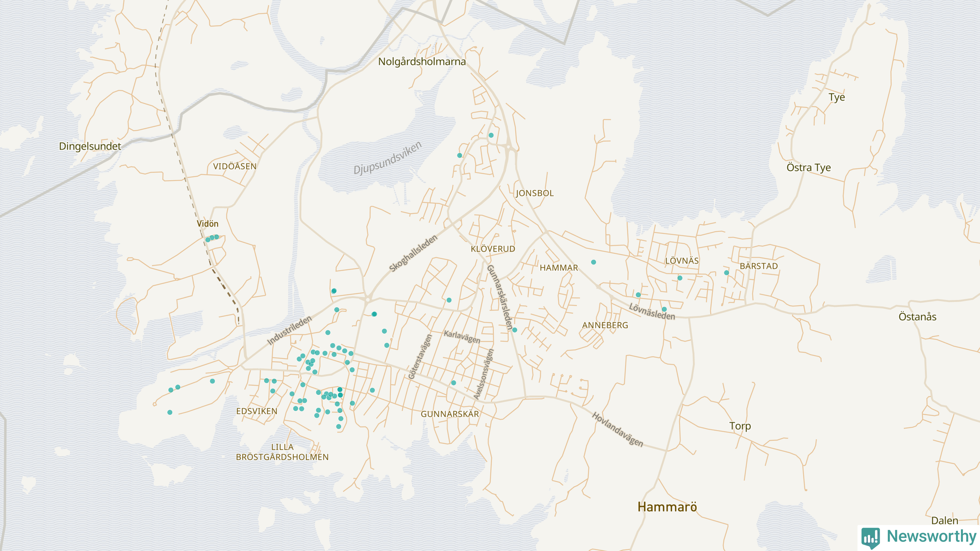Click the dot just below the LÖVNÄS label

[680, 278]
